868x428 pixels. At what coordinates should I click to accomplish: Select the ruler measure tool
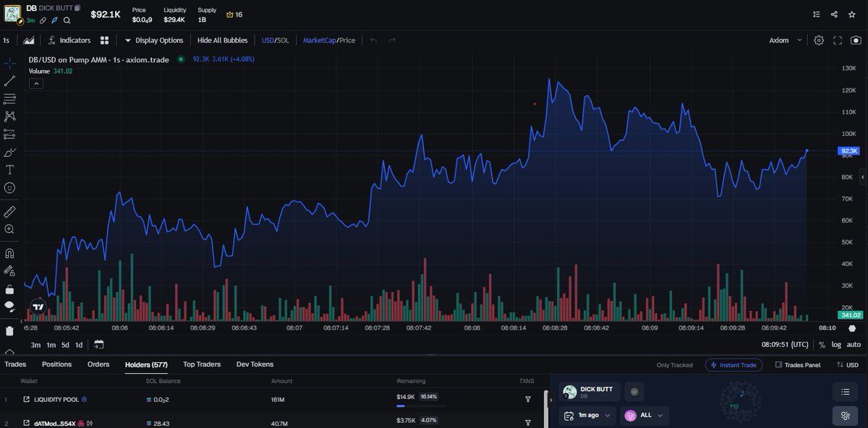coord(9,212)
